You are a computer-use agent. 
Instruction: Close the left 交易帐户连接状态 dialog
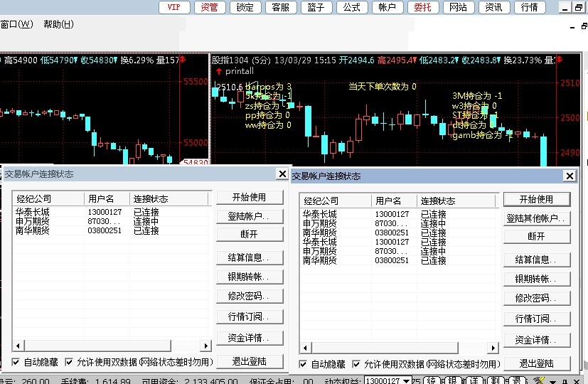(x=282, y=174)
